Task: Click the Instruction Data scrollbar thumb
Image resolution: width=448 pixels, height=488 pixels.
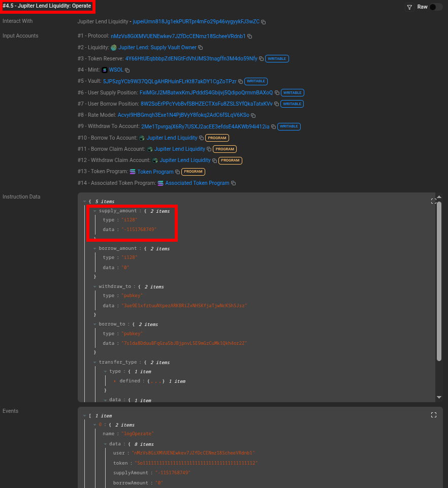Action: tap(439, 281)
